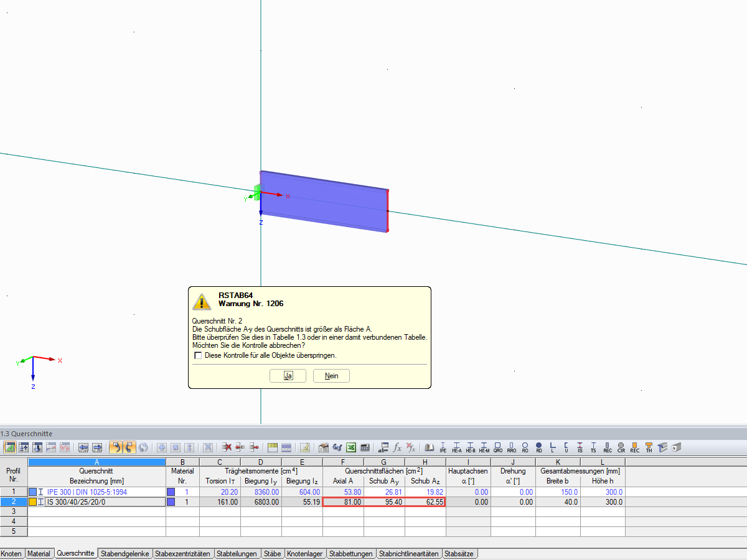Screen dimensions: 747x560
Task: Open the Stabteilungen tab
Action: click(237, 553)
